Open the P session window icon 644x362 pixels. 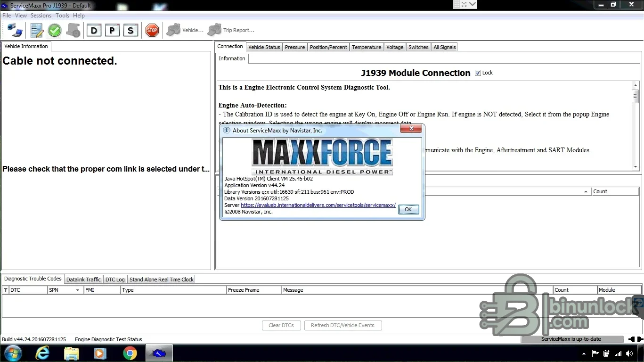112,31
